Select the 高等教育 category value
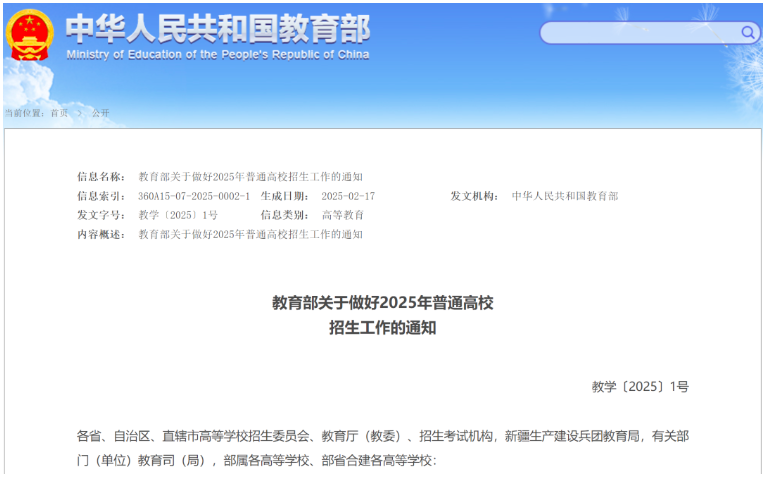Viewport: 767px width, 490px height. coord(342,215)
